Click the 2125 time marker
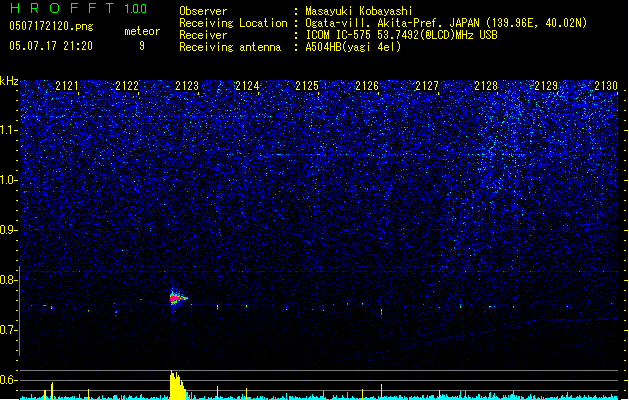629x400 pixels. pyautogui.click(x=307, y=86)
